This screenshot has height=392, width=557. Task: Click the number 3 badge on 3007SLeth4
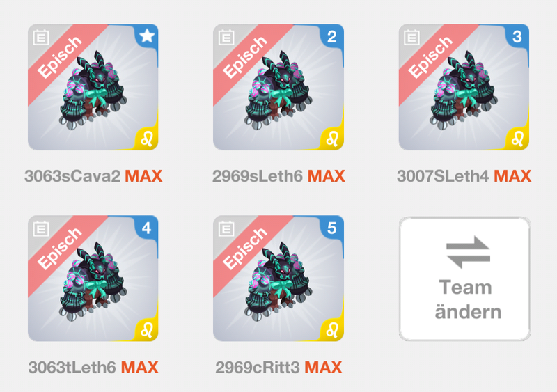[x=517, y=36]
